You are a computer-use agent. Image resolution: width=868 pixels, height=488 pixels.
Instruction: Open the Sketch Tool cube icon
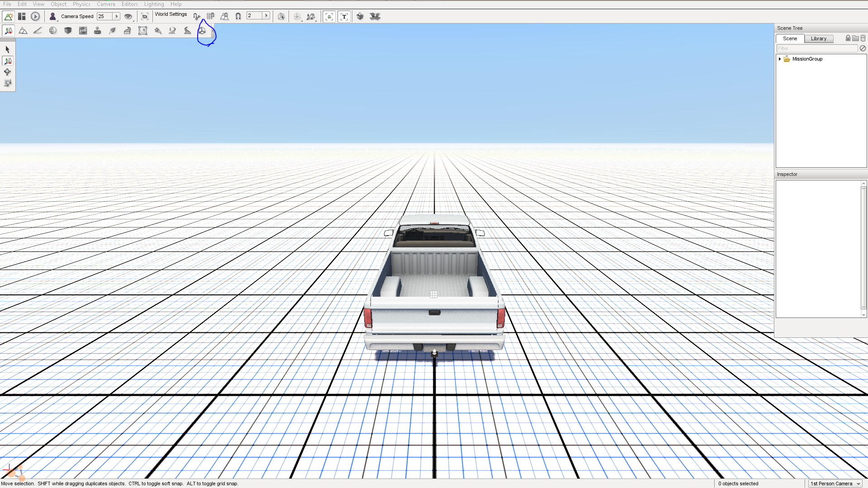68,31
